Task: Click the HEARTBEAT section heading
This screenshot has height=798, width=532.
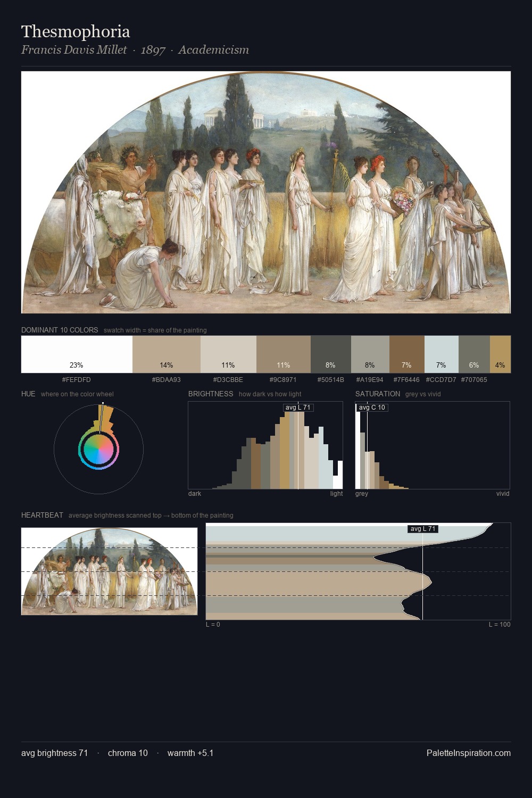Action: (42, 515)
